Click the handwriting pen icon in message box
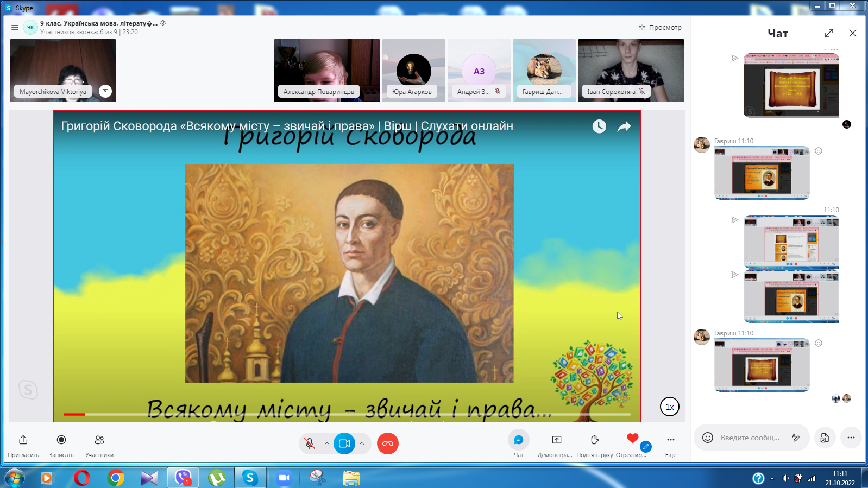The height and width of the screenshot is (488, 868). point(796,438)
